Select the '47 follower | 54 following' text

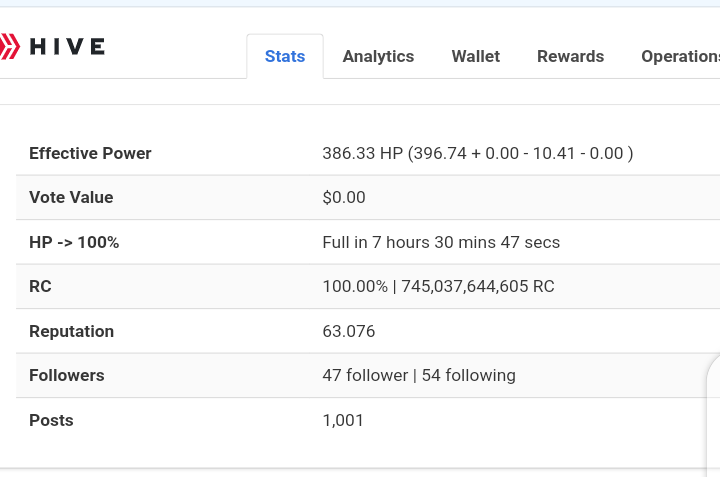click(419, 375)
